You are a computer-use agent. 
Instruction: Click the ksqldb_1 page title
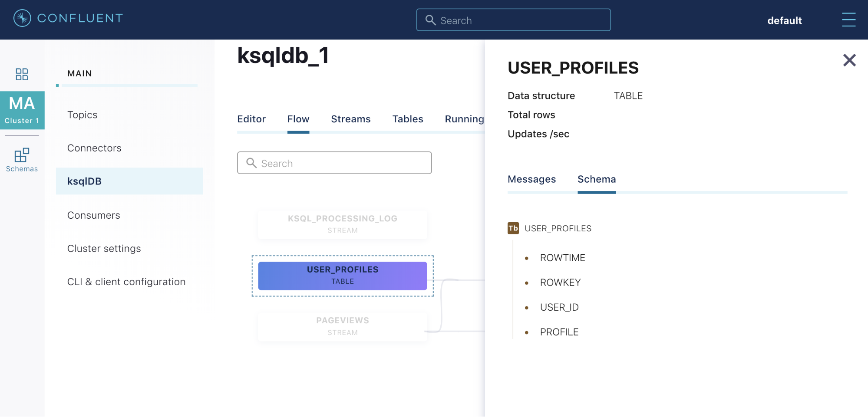pos(283,56)
